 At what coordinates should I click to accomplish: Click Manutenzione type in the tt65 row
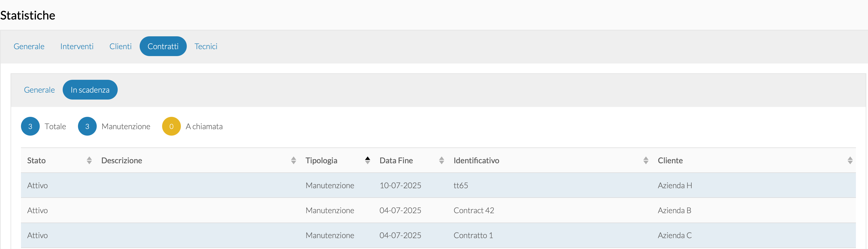[x=330, y=185]
